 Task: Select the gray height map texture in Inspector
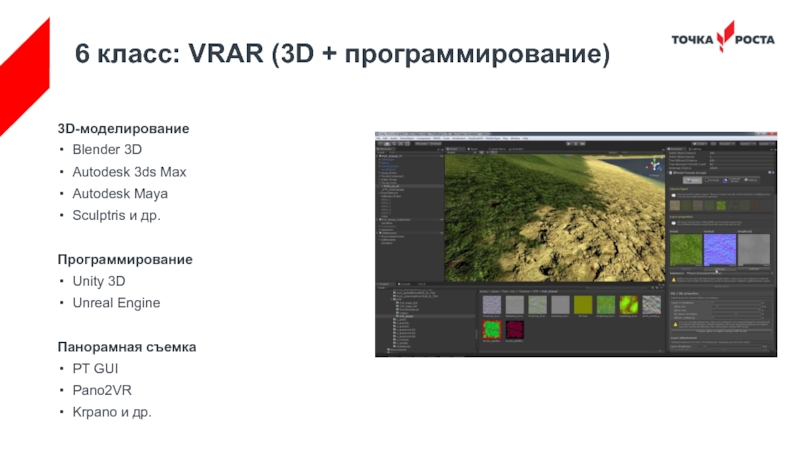pyautogui.click(x=754, y=249)
